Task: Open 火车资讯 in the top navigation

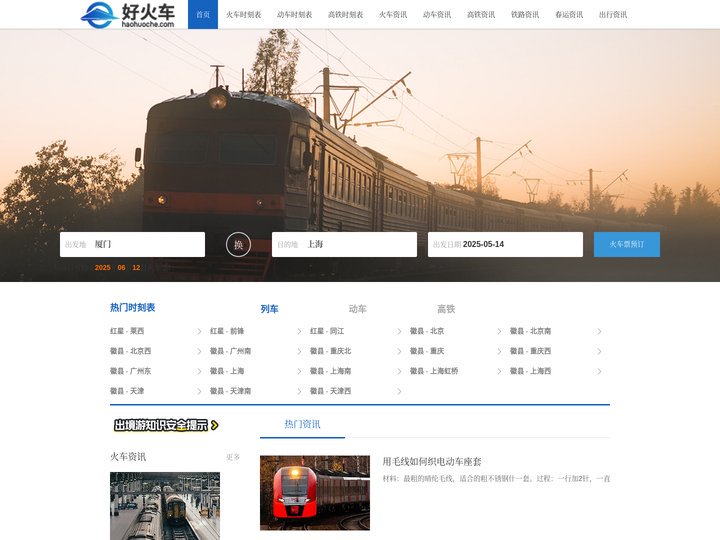Action: [x=393, y=15]
